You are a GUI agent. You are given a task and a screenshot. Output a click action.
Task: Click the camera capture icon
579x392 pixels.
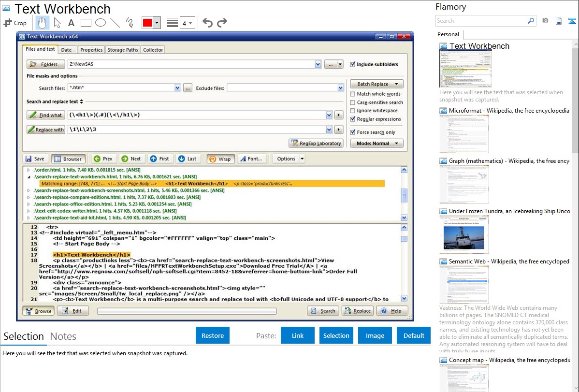click(545, 21)
